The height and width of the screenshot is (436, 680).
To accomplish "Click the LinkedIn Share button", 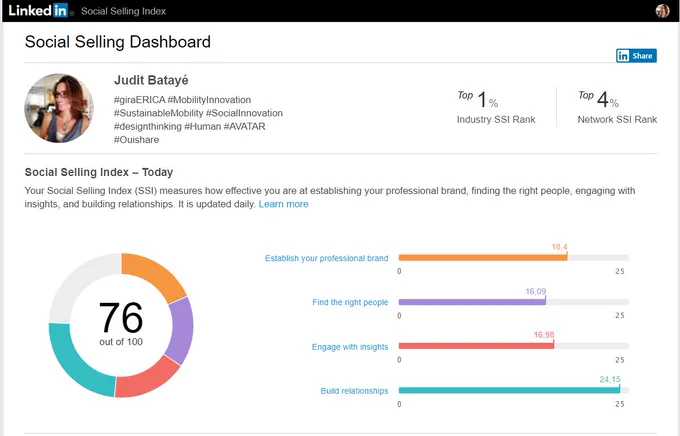I will point(636,56).
